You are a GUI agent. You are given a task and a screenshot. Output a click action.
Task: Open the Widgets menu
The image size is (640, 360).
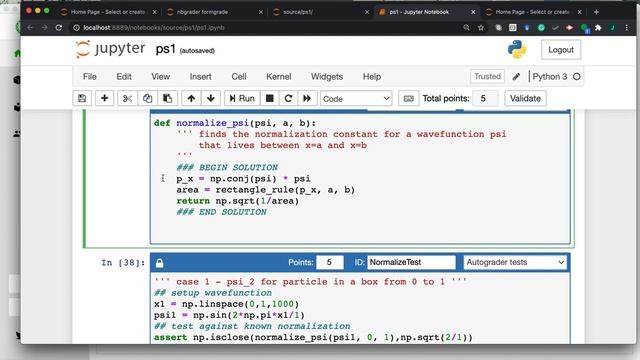pos(327,76)
